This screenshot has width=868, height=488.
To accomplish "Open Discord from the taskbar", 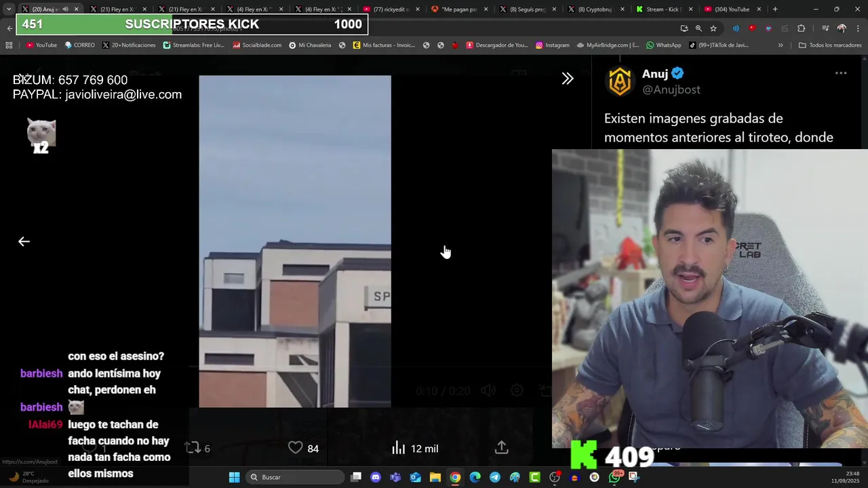I will (376, 477).
